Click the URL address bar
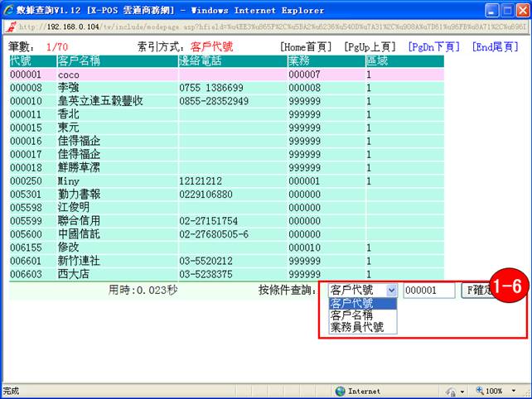 pos(273,25)
